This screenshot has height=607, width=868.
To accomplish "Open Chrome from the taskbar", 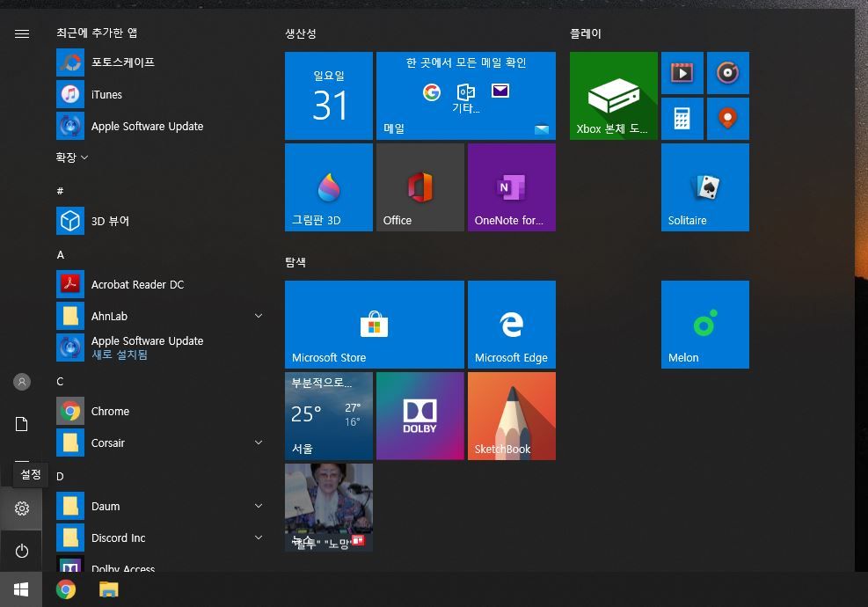I will pos(66,589).
